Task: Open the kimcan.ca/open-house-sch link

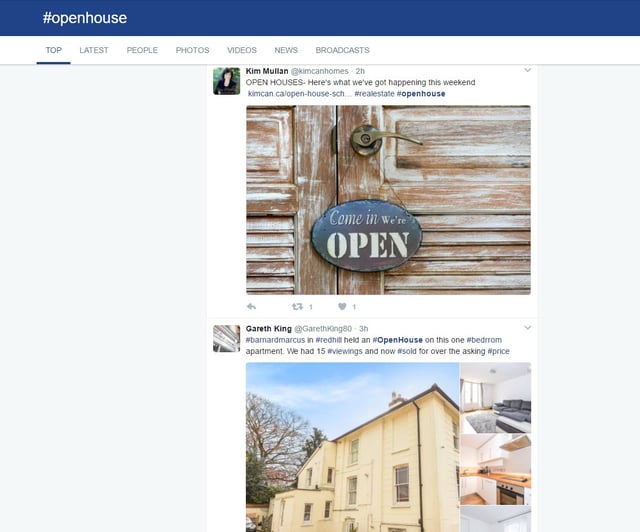Action: pos(300,93)
